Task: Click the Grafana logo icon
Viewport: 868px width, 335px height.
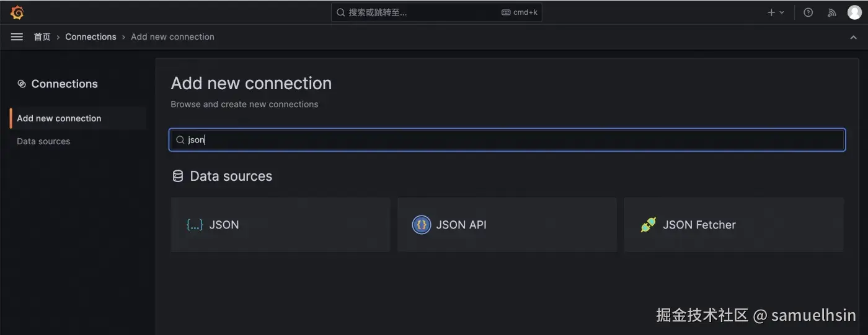Action: [17, 12]
